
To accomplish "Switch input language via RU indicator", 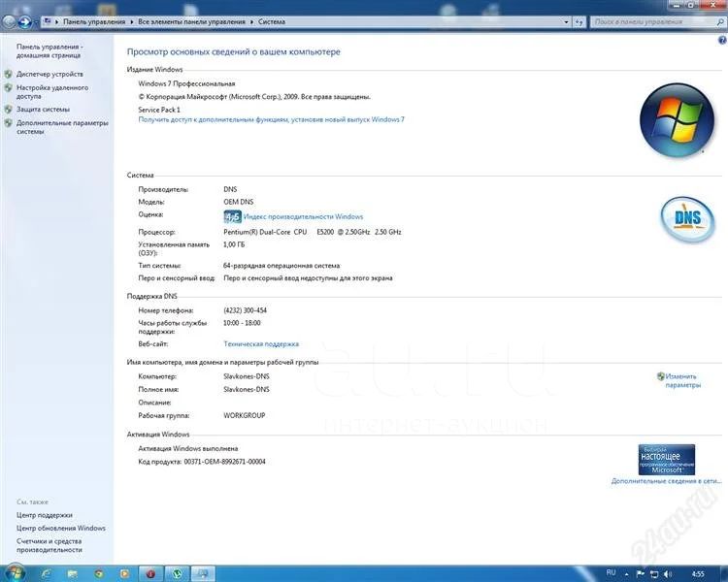I will tap(611, 573).
